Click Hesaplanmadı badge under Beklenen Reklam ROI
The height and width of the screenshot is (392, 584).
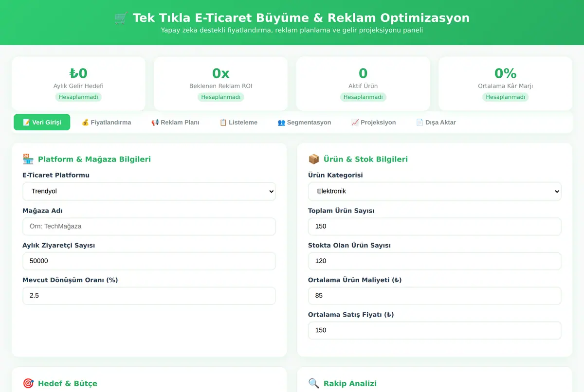220,97
